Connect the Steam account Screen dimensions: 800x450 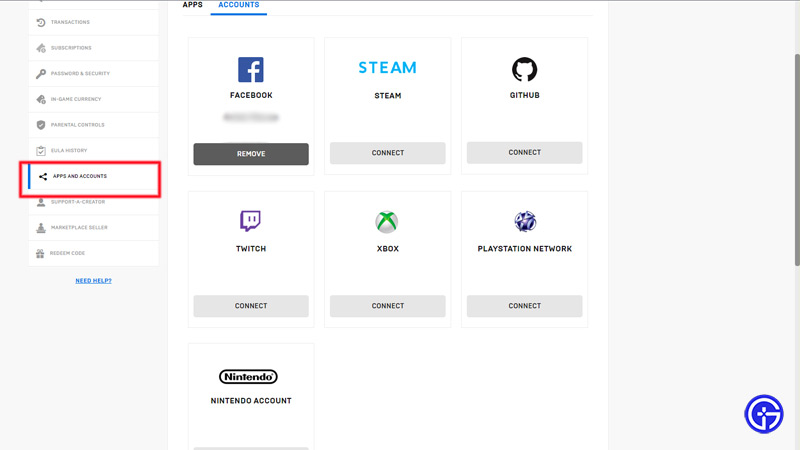(x=387, y=153)
